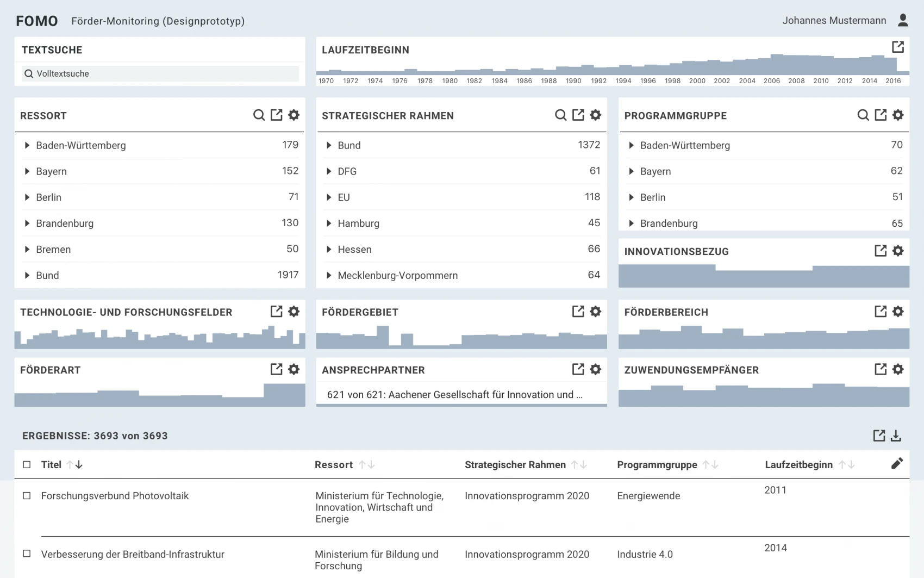The width and height of the screenshot is (924, 578).
Task: Download the results list
Action: (x=896, y=436)
